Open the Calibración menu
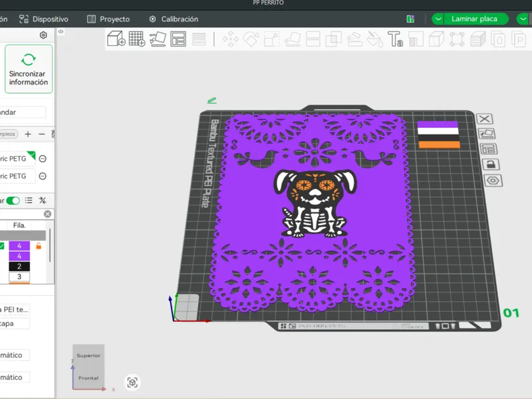 [x=174, y=19]
